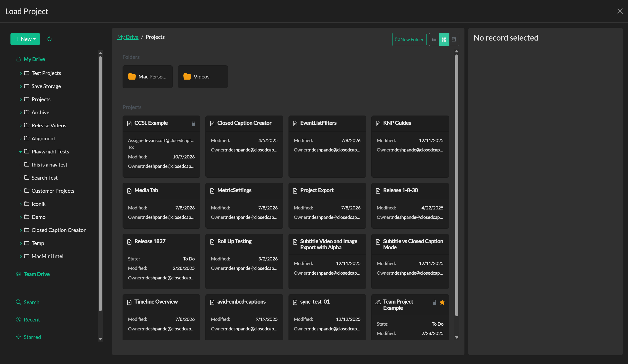Switch to grid view layout
This screenshot has width=628, height=364.
(444, 39)
